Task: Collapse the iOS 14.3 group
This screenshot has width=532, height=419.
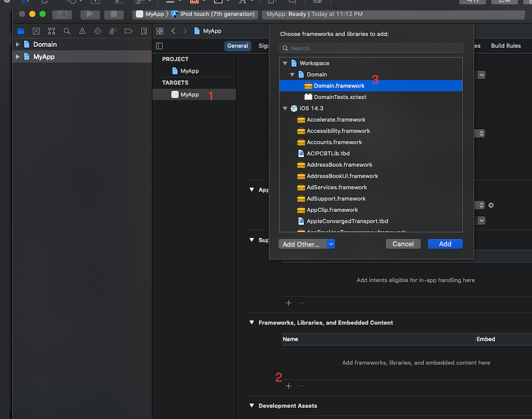Action: click(x=285, y=108)
